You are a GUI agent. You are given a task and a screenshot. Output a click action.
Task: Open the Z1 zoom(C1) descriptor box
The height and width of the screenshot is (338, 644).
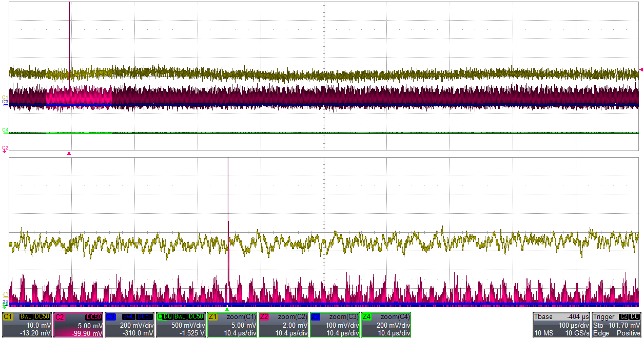232,325
